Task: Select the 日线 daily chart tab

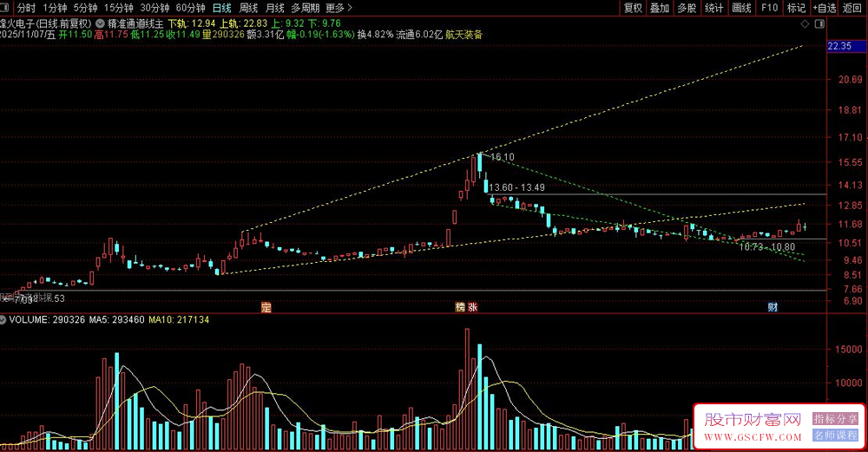Action: [222, 9]
